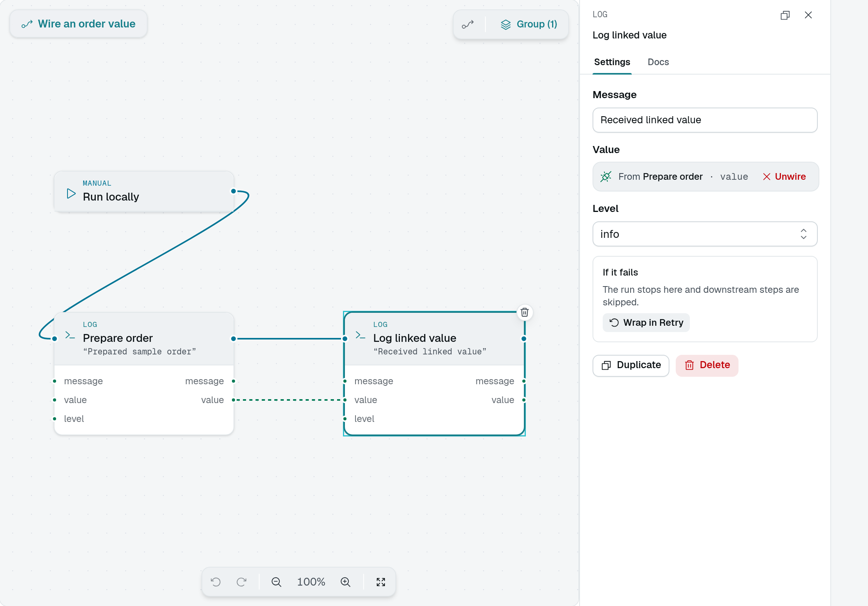868x606 pixels.
Task: Duplicate the Log linked value step
Action: coord(631,365)
